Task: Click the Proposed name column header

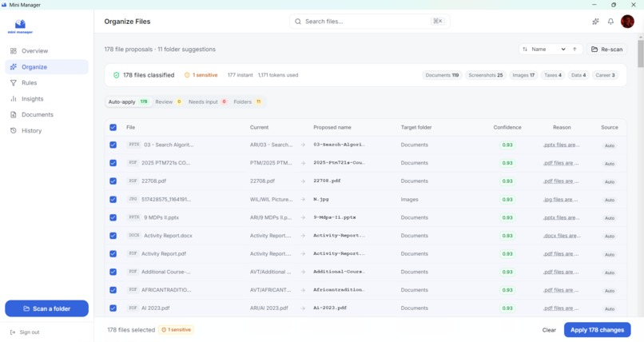Action: [332, 127]
